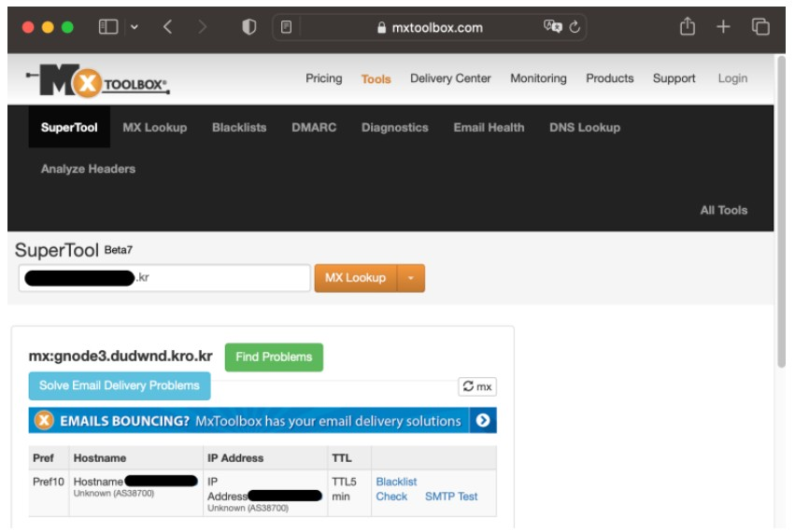Show the tab overview icon
This screenshot has width=795, height=532.
click(760, 26)
